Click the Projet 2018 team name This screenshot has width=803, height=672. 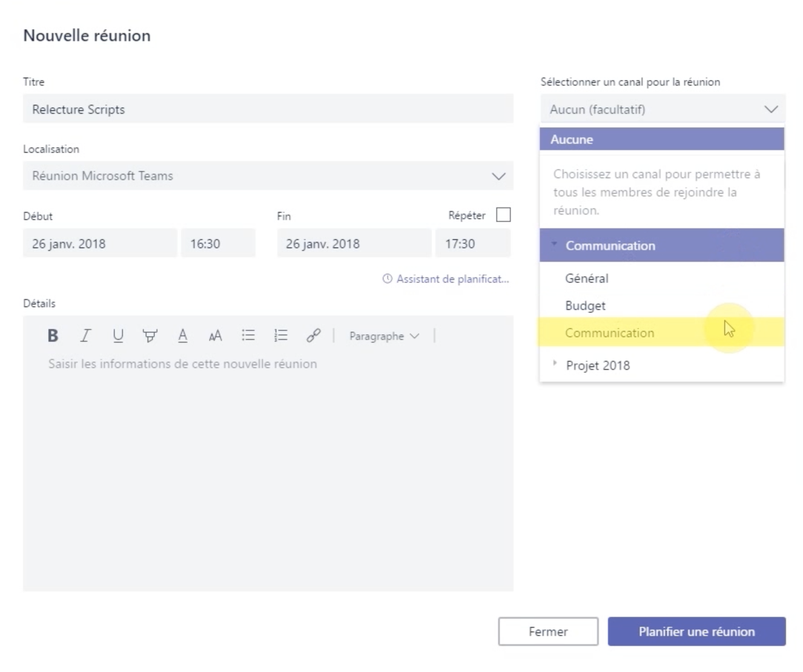(x=598, y=365)
